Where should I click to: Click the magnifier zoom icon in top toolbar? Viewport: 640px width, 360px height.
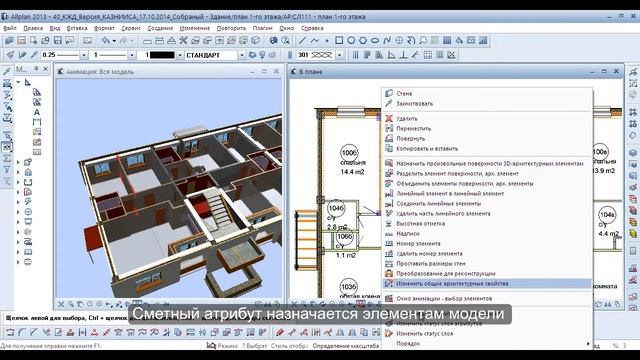pos(286,40)
